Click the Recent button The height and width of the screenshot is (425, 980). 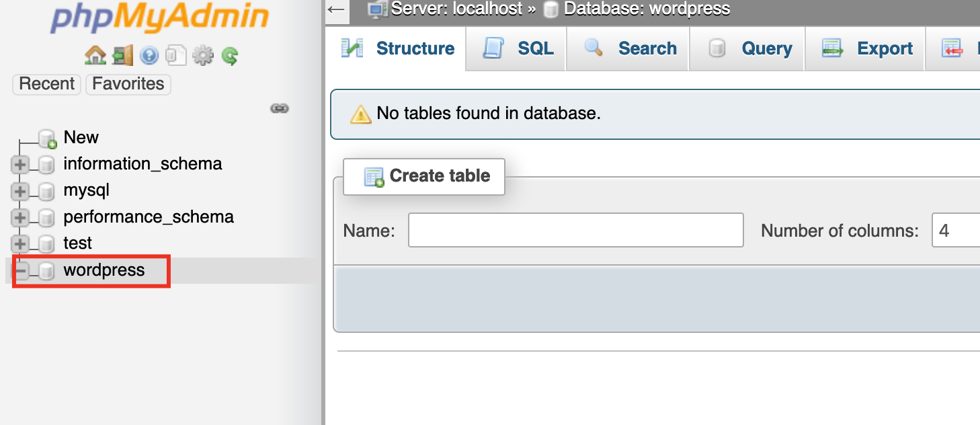46,84
